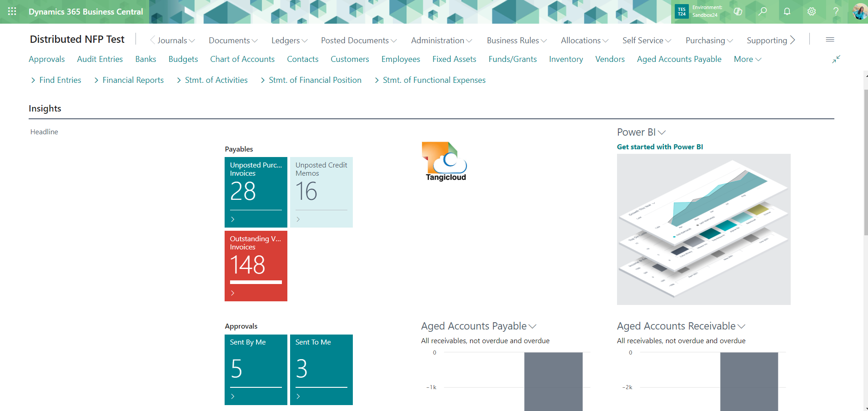The image size is (868, 411).
Task: Expand the Allocations menu
Action: (x=585, y=41)
